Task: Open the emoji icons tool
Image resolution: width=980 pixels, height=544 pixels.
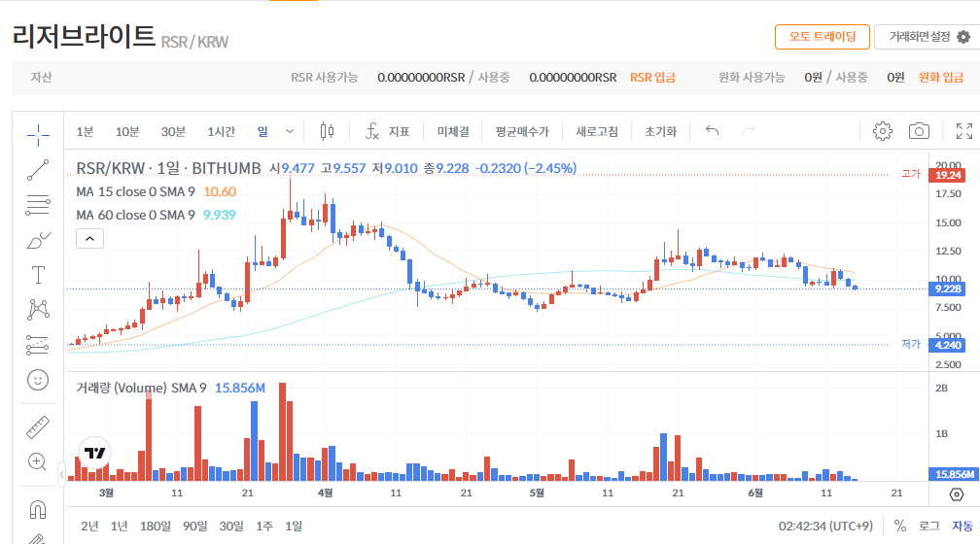Action: [x=38, y=380]
